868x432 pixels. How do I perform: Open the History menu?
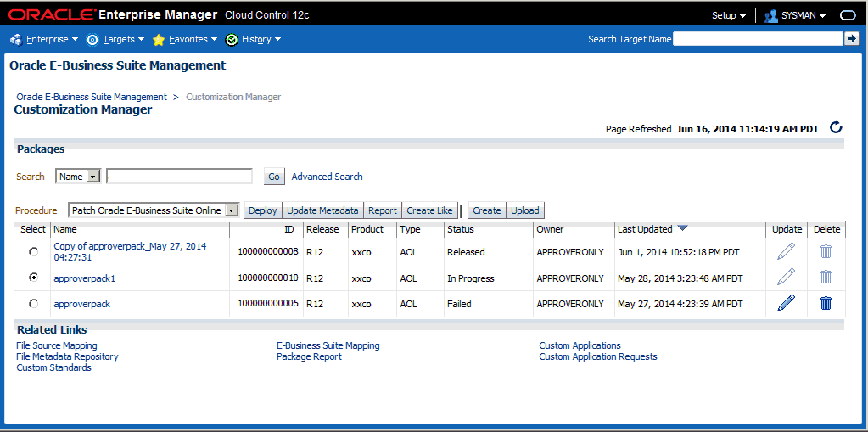254,39
